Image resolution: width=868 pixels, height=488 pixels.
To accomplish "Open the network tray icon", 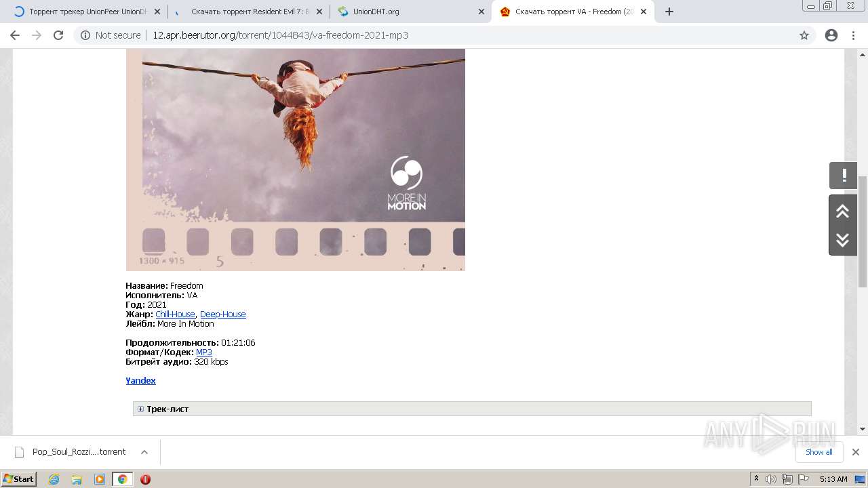I will coord(787,479).
